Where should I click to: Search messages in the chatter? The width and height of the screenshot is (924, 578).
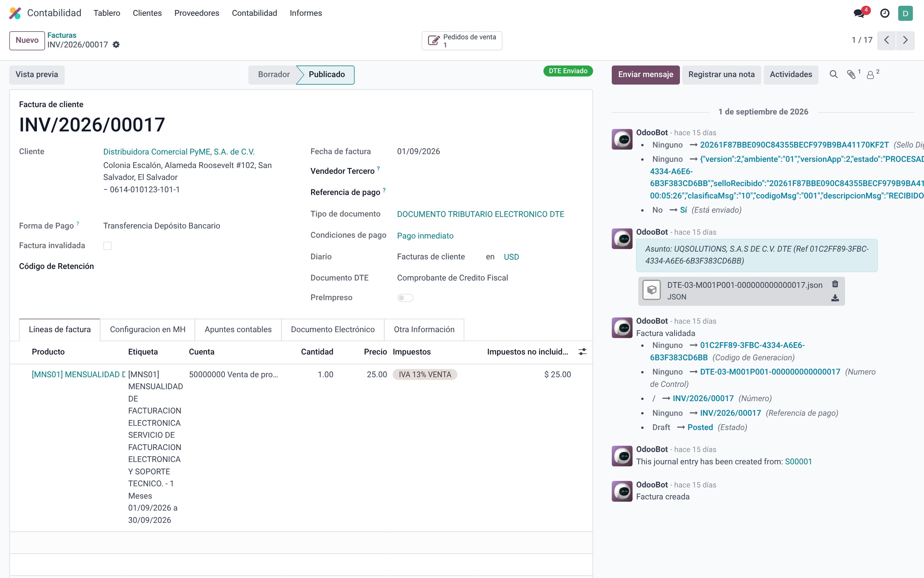[834, 74]
